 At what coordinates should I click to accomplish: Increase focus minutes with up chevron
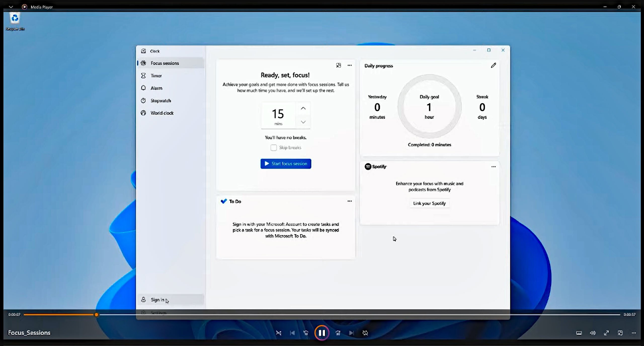303,108
